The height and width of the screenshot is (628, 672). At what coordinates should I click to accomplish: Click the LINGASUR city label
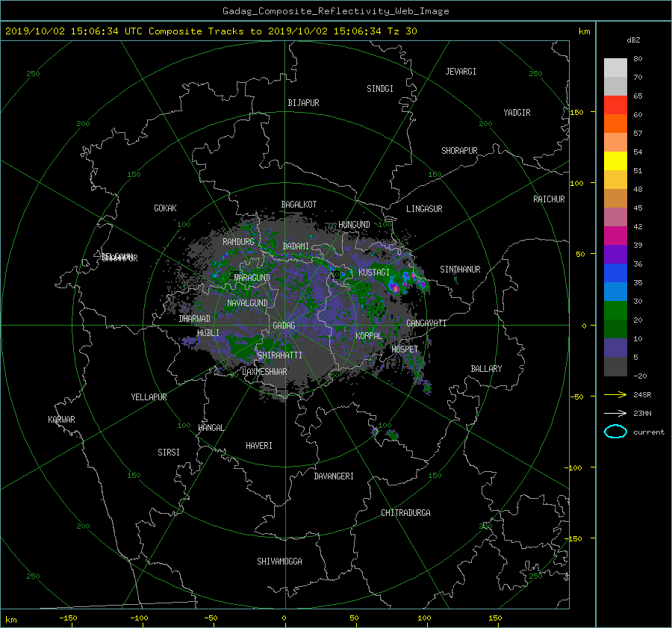coord(424,209)
